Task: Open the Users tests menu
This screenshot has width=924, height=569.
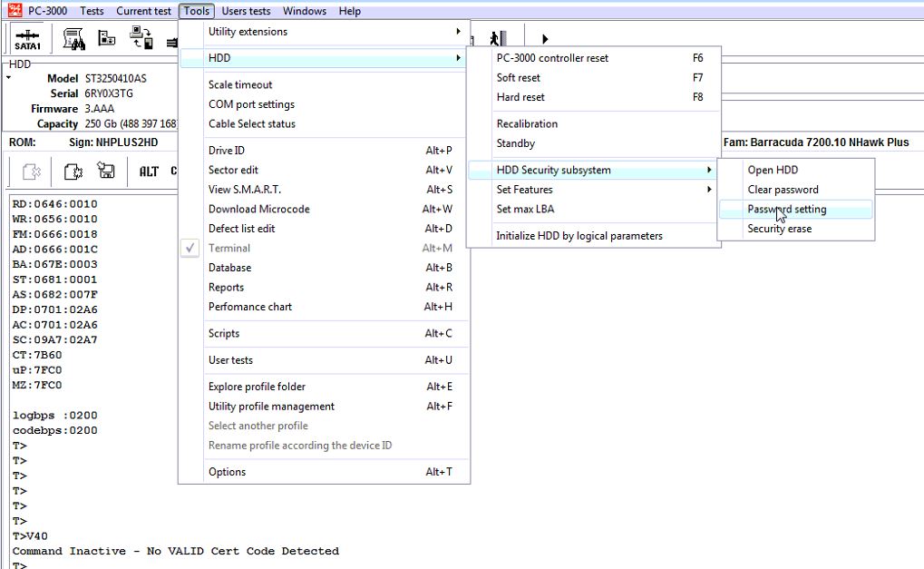Action: point(246,11)
